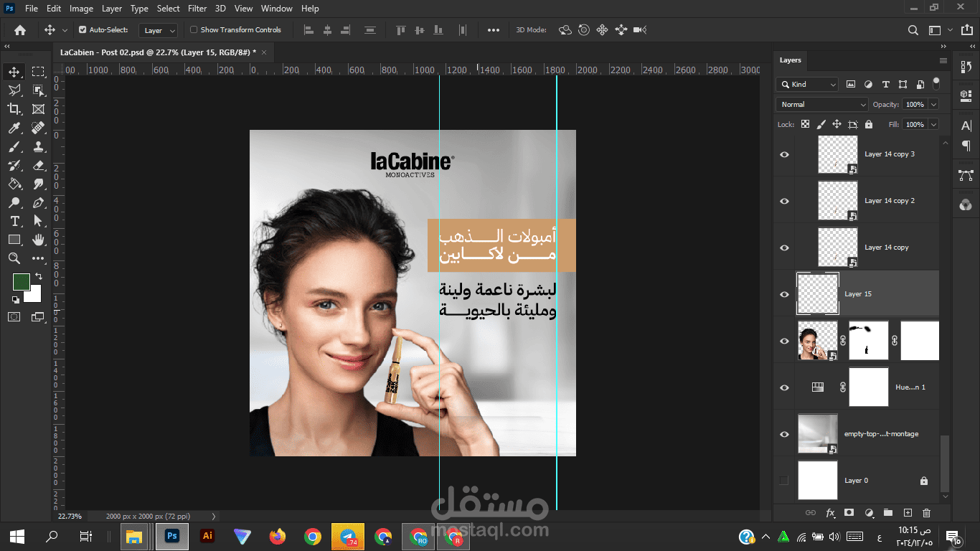Viewport: 980px width, 551px height.
Task: Expand the Kind filter dropdown
Action: tap(807, 84)
